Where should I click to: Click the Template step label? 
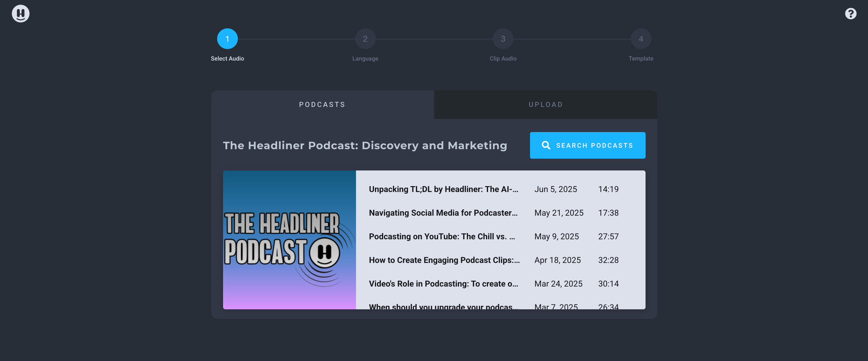pyautogui.click(x=641, y=58)
